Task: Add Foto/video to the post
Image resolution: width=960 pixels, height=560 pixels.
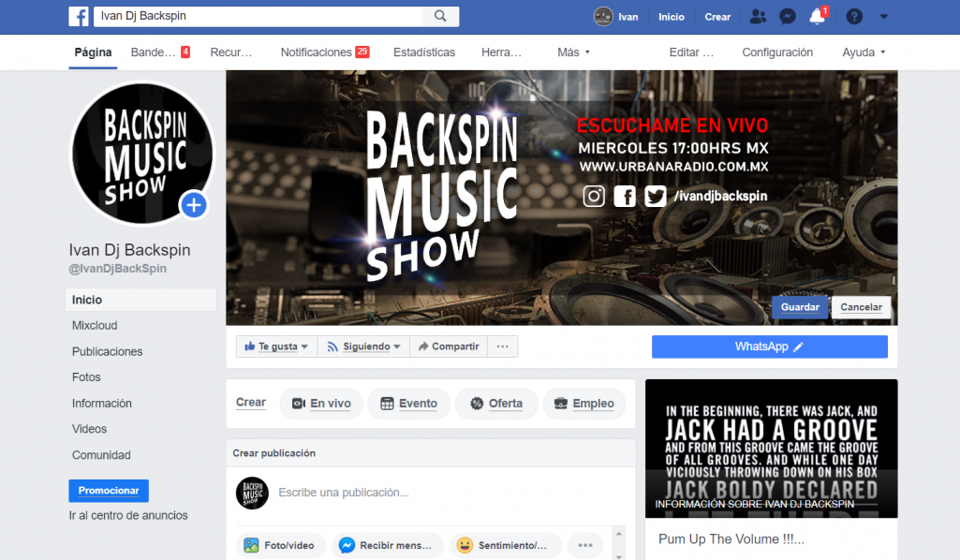Action: coord(280,545)
